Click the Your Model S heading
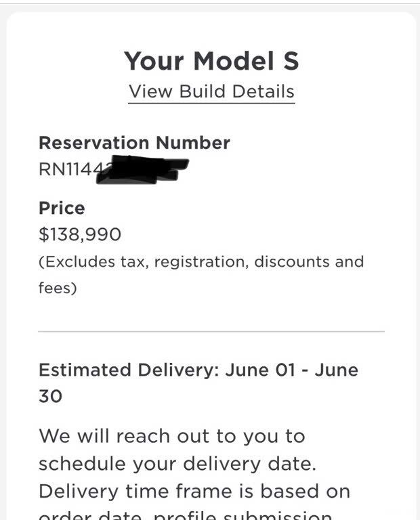Screen dimensions: 420x520 (x=211, y=61)
